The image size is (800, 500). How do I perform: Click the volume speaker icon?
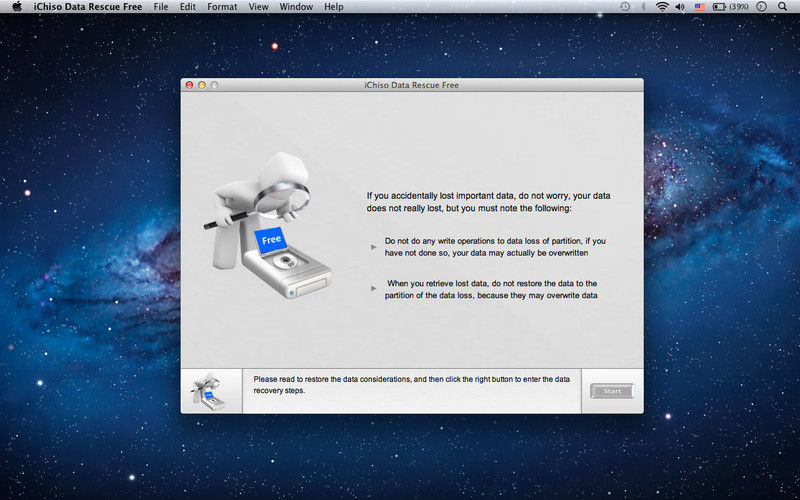click(680, 7)
